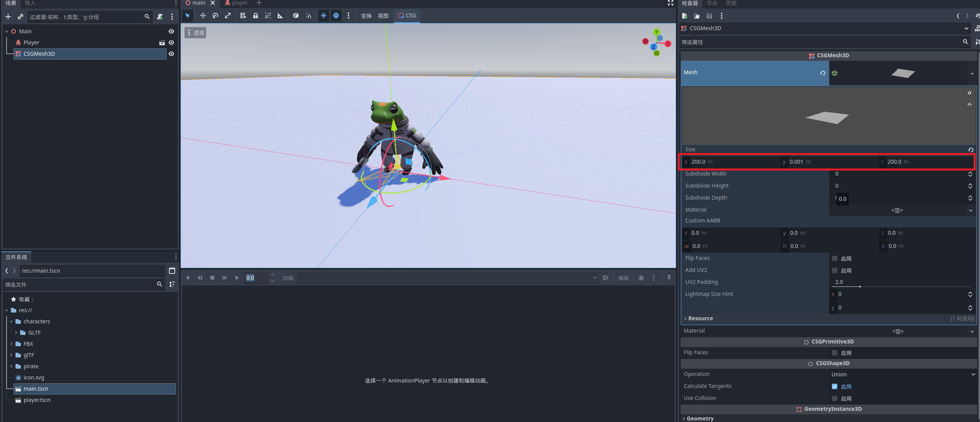The image size is (980, 422).
Task: Select the Scale mode tool
Action: pos(228,16)
